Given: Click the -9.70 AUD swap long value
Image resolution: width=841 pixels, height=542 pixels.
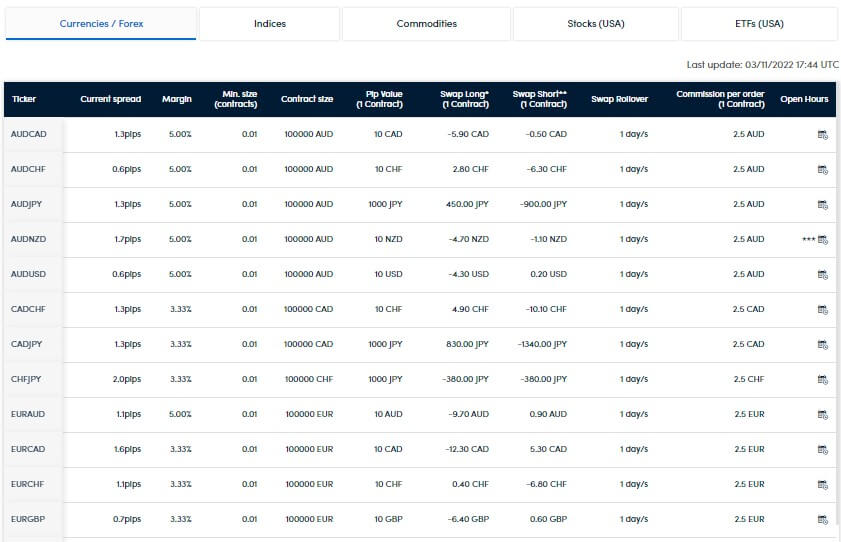Looking at the screenshot, I should (469, 414).
